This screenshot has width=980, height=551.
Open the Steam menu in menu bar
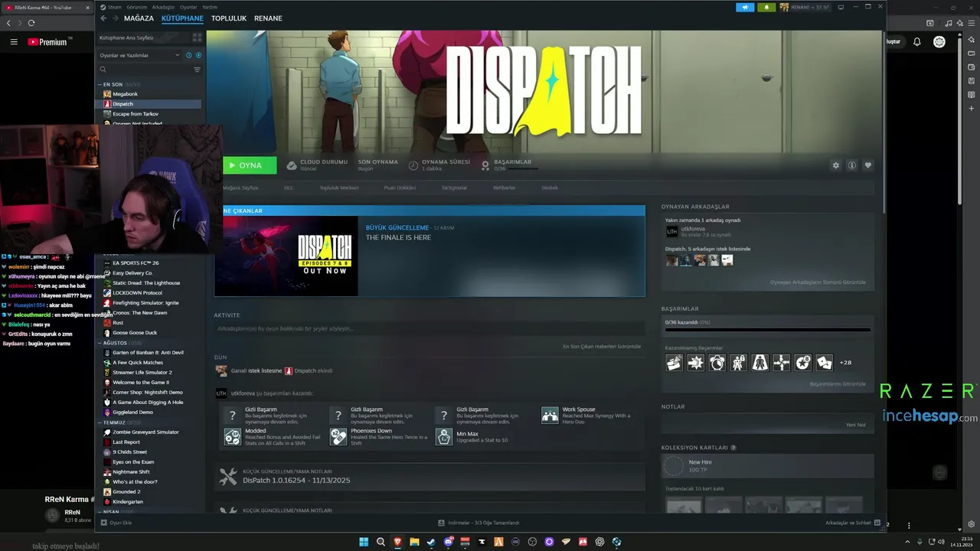tap(114, 7)
